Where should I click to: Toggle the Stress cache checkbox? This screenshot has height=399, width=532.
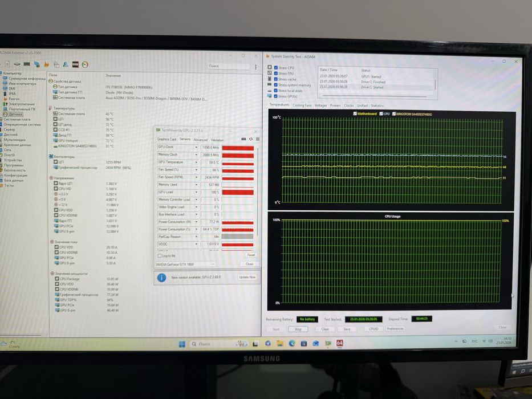[276, 79]
